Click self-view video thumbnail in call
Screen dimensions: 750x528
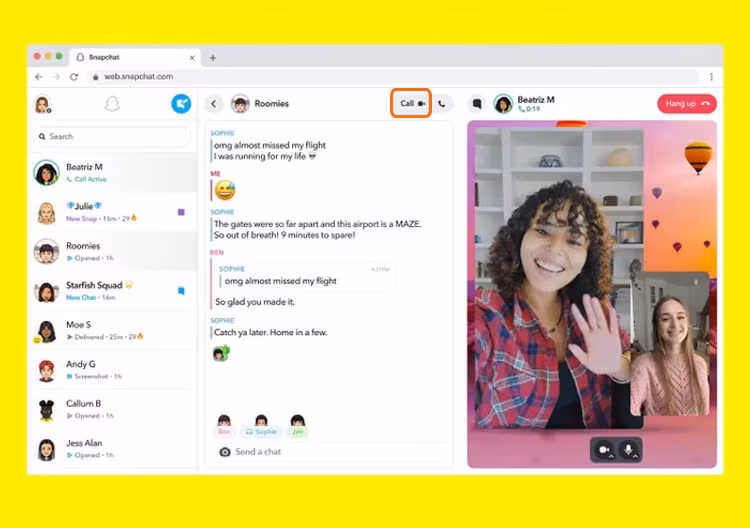670,343
